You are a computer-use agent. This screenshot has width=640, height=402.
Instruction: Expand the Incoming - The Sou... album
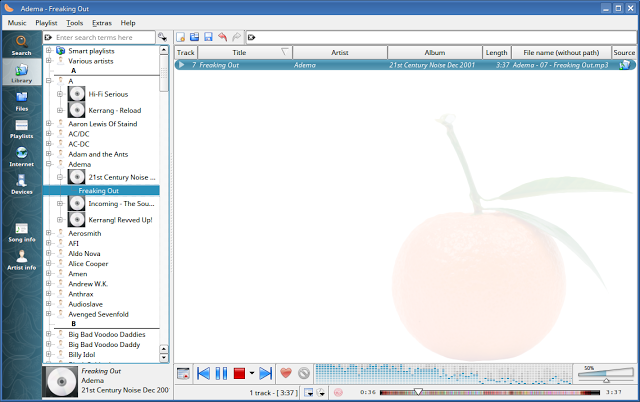pyautogui.click(x=60, y=204)
